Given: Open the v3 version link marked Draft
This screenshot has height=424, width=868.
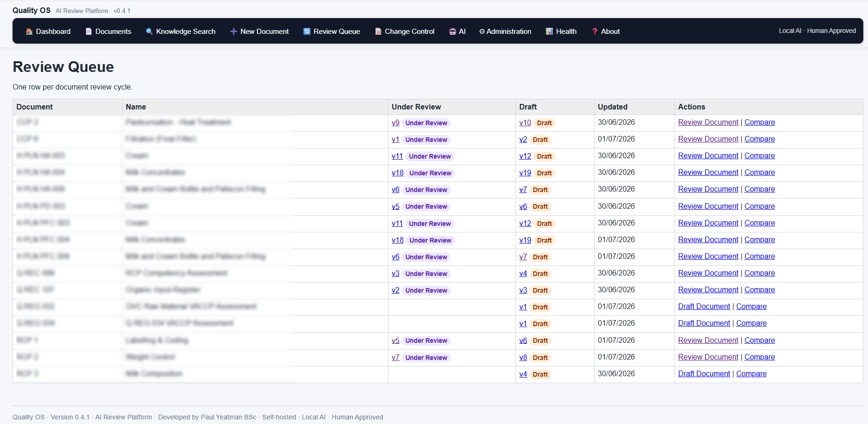Looking at the screenshot, I should pyautogui.click(x=523, y=290).
